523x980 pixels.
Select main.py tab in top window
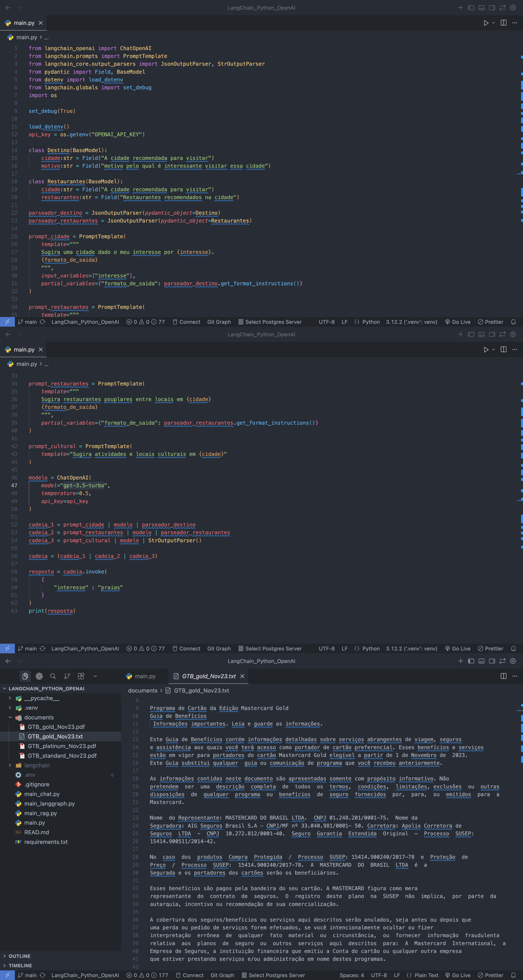(24, 23)
